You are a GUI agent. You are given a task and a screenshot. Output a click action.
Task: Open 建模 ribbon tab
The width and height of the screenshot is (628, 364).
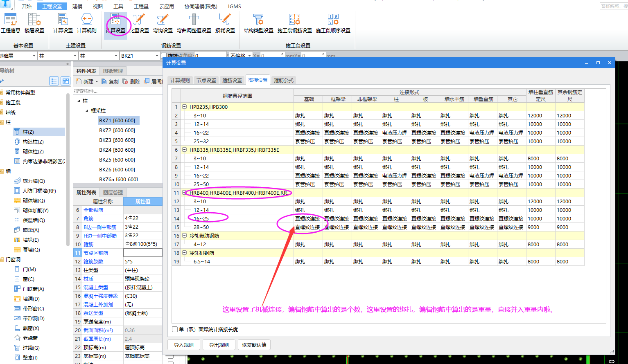[x=77, y=7]
